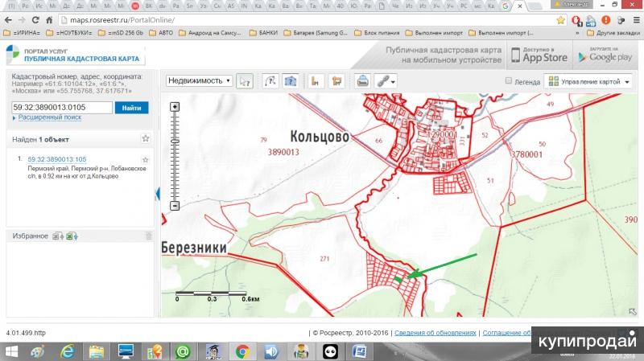Click quarter number 3890013 on map
This screenshot has height=361, width=644.
(283, 152)
